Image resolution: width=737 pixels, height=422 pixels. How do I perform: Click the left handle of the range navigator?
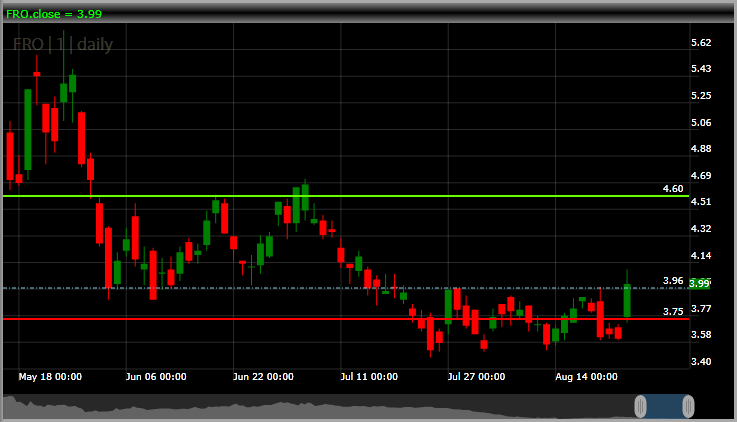(641, 406)
